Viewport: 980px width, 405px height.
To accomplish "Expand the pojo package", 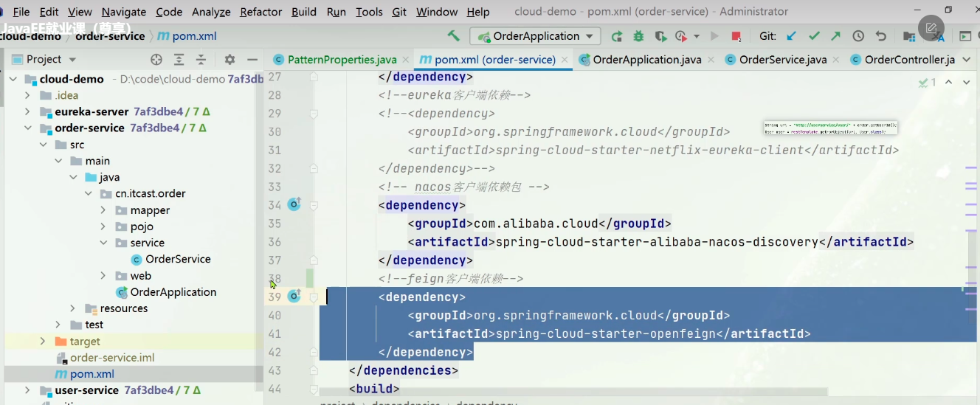I will (x=104, y=226).
